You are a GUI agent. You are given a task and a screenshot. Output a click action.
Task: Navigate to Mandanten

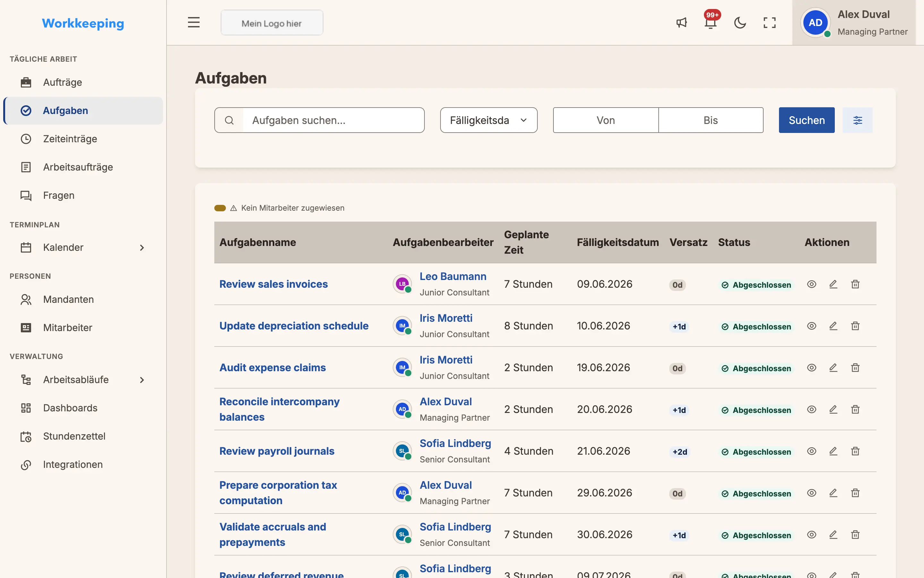click(83, 299)
